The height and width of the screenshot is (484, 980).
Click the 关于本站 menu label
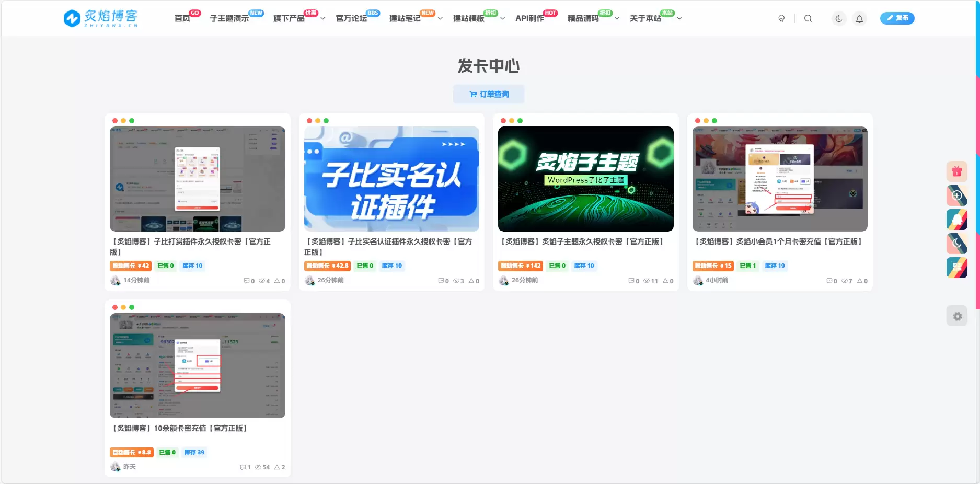point(645,18)
